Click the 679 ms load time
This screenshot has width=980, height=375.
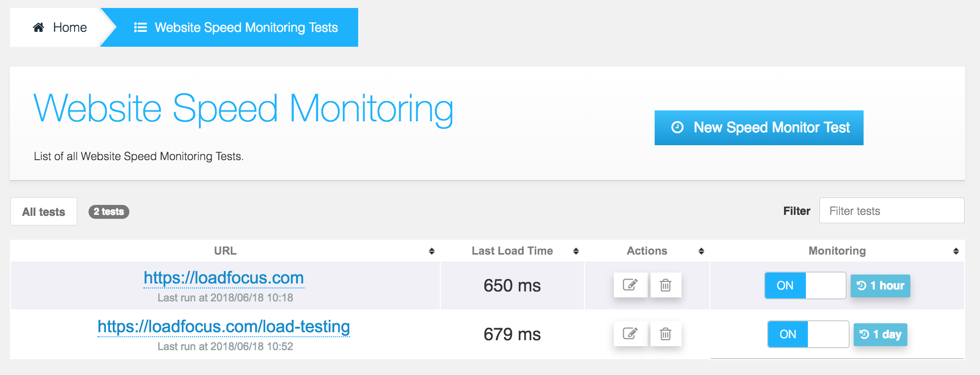point(512,334)
